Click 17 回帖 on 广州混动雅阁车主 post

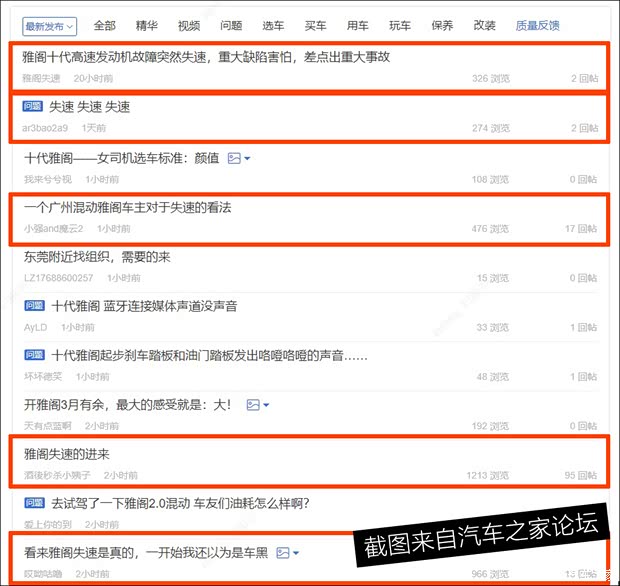click(581, 229)
